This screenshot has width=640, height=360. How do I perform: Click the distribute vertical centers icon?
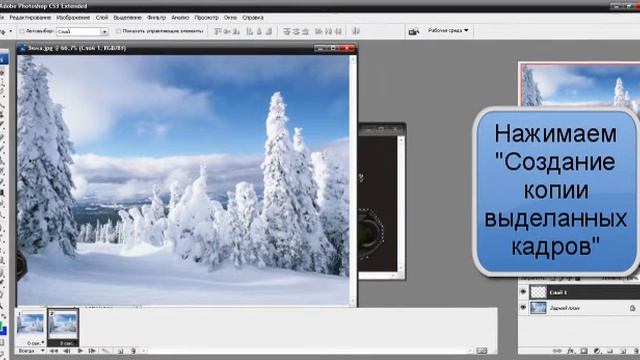pyautogui.click(x=296, y=31)
